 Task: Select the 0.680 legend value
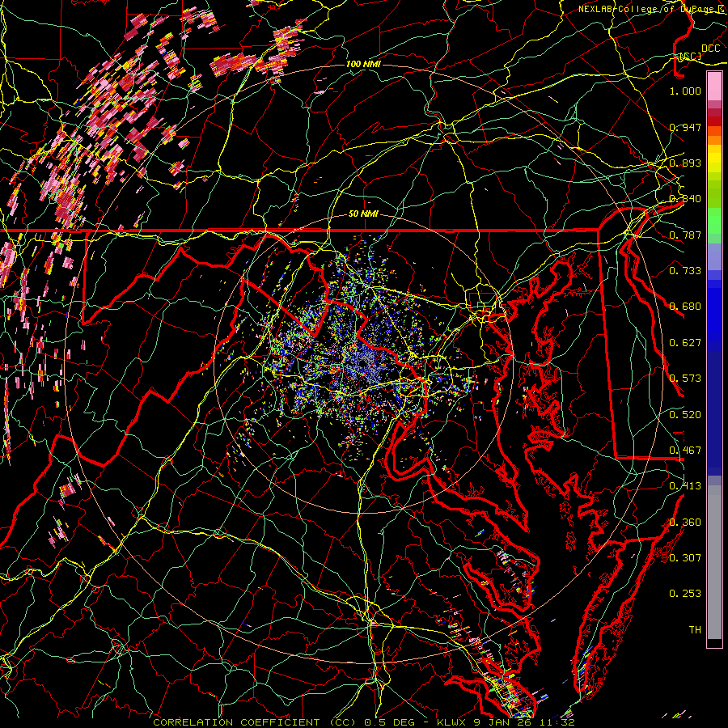[685, 307]
